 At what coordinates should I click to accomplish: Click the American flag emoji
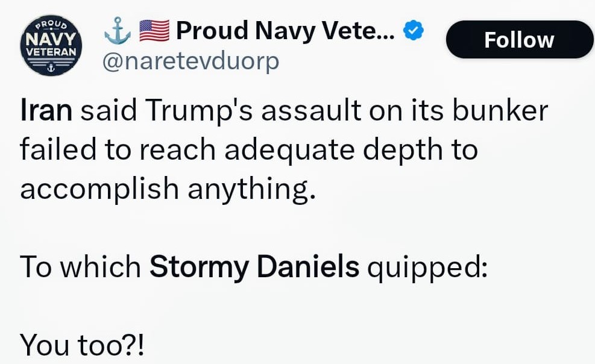(154, 31)
